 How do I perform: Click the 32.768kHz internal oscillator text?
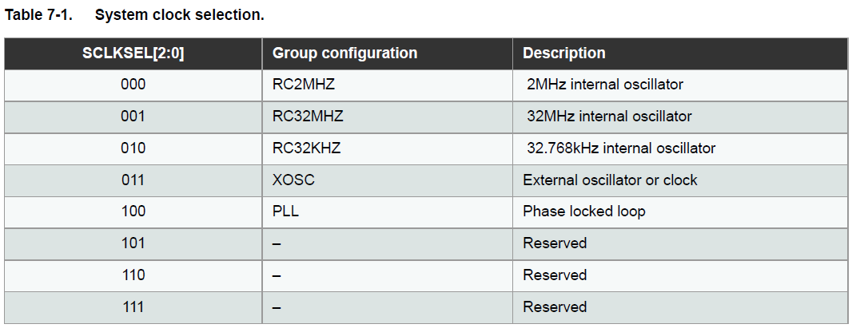[x=621, y=148]
